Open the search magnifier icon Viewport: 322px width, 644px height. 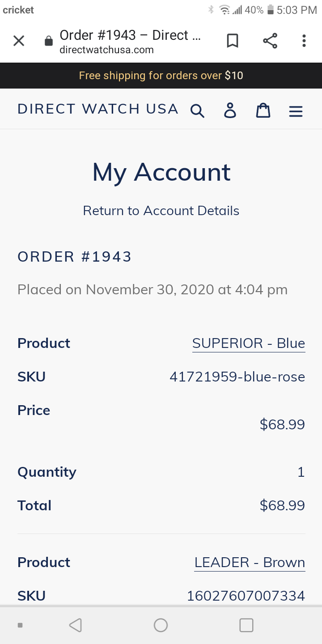pos(197,110)
